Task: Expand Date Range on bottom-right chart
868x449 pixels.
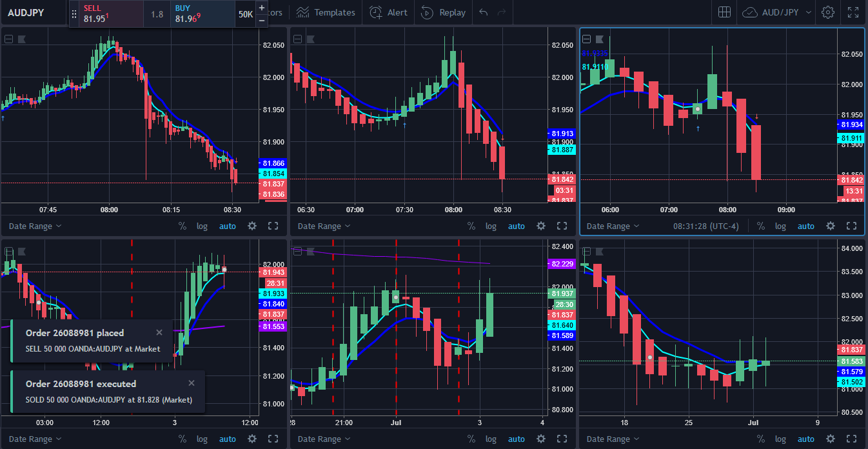Action: point(613,439)
